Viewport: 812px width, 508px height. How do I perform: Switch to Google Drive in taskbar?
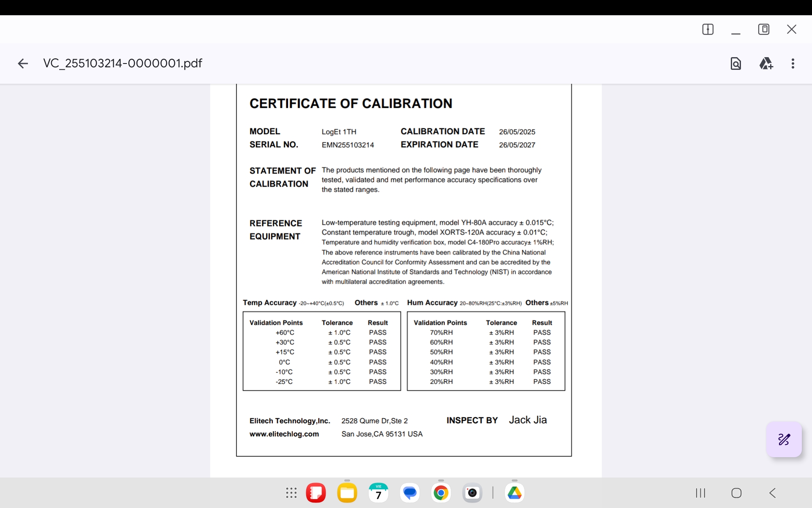point(515,493)
